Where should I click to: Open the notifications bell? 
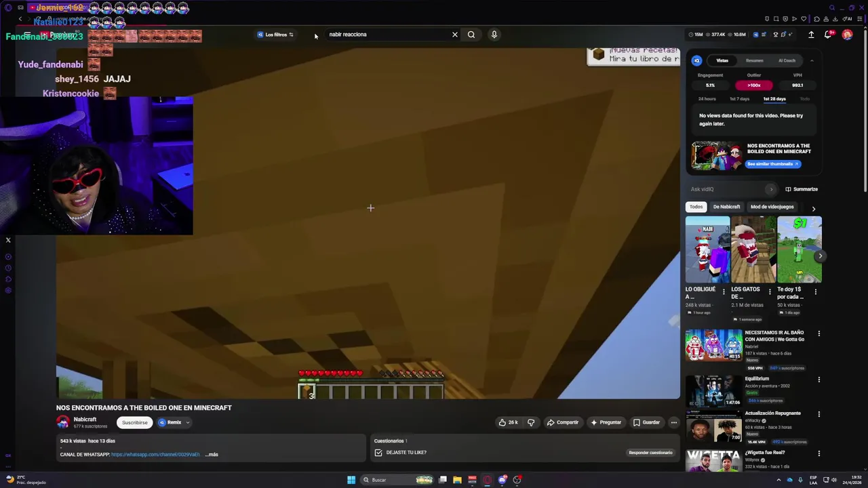click(x=828, y=35)
